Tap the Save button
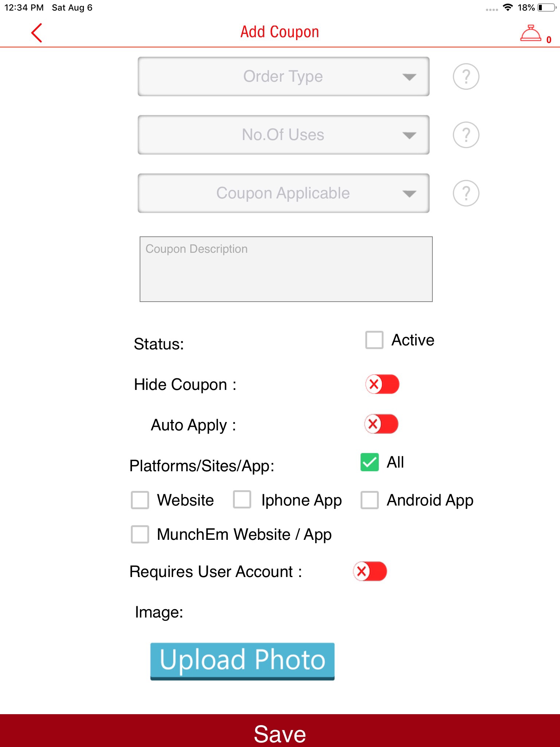 280,732
